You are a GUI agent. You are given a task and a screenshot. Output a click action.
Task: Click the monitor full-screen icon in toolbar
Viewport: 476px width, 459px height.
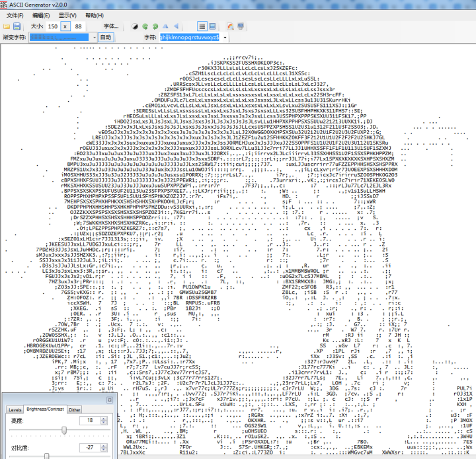click(x=241, y=26)
